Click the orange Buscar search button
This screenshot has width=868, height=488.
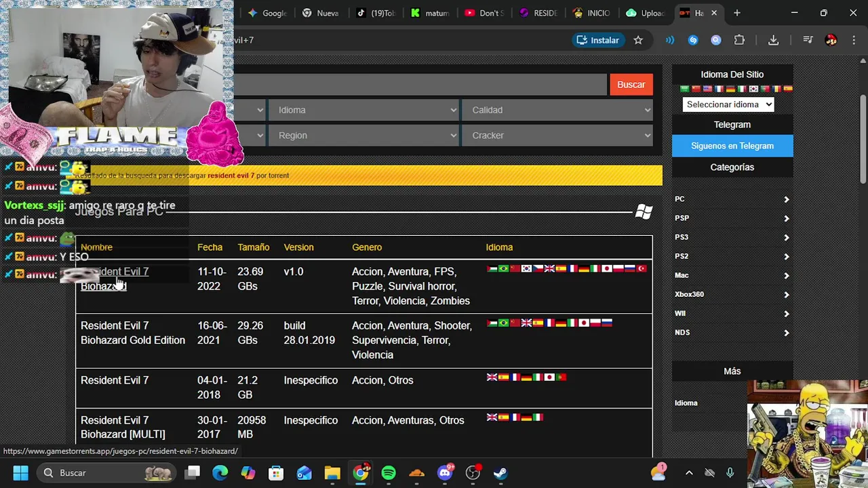[x=631, y=85]
